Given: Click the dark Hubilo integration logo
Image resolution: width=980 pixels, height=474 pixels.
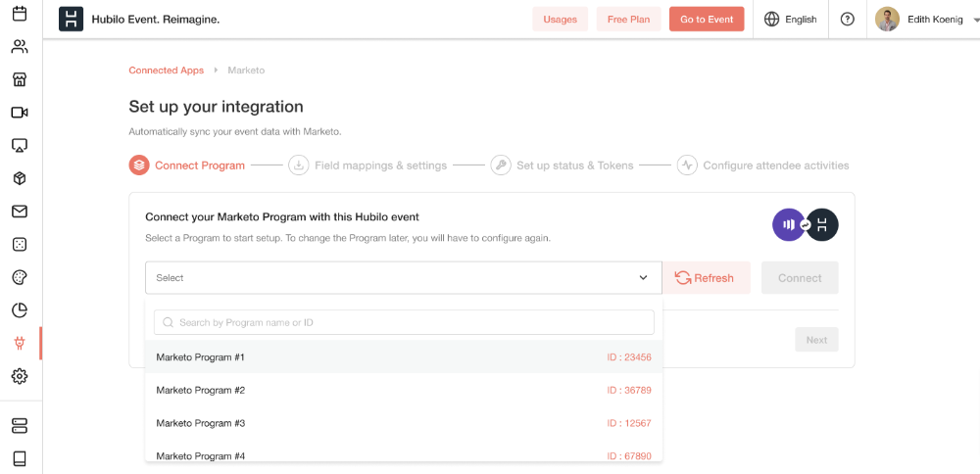Looking at the screenshot, I should tap(822, 225).
